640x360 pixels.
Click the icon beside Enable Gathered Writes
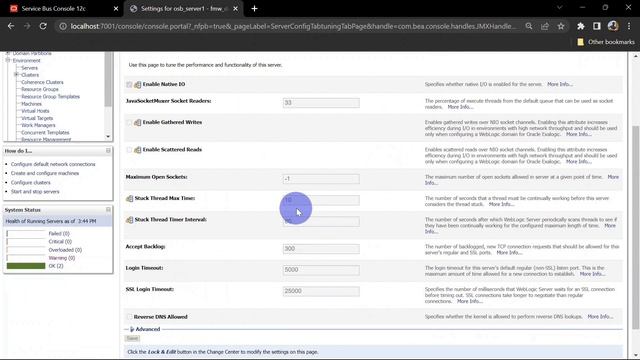tap(138, 122)
